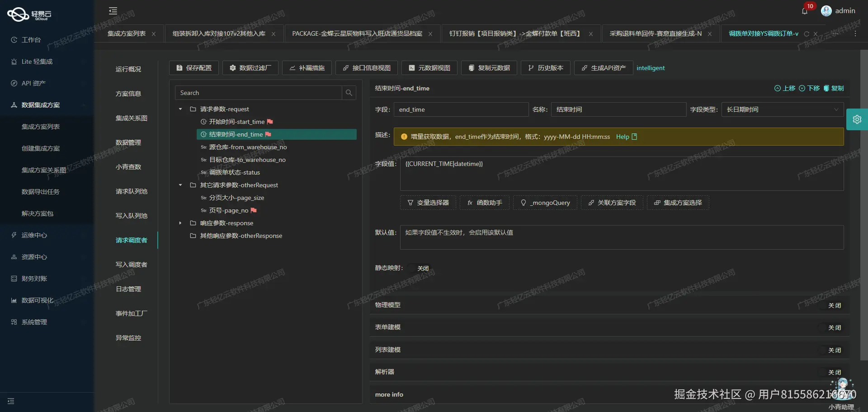The width and height of the screenshot is (868, 412).
Task: Open the 小青助理 assistant
Action: (842, 393)
